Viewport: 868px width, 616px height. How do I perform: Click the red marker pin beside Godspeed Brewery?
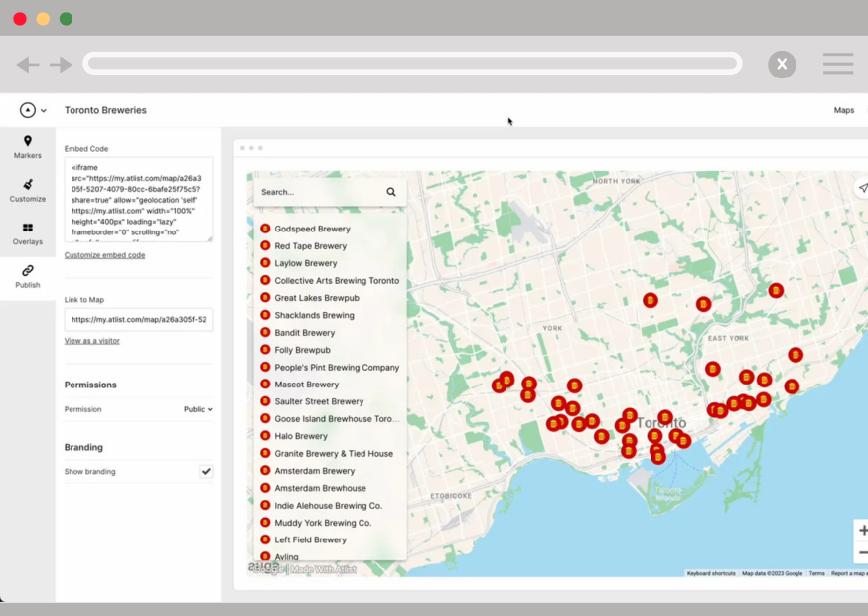pyautogui.click(x=265, y=228)
